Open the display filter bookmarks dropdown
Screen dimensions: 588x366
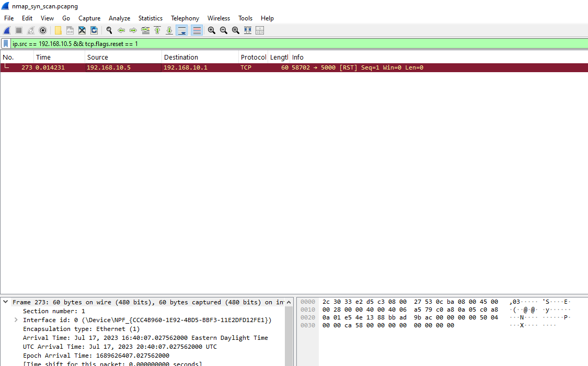pos(5,43)
